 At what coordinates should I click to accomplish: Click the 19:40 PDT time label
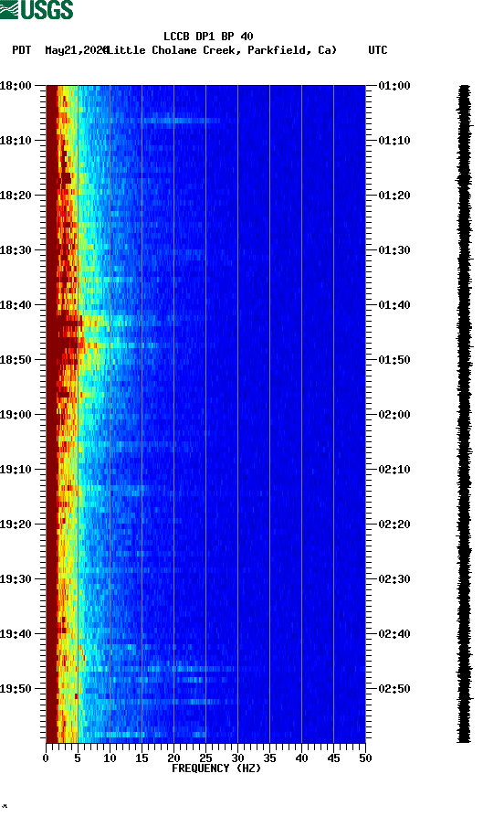[x=16, y=634]
